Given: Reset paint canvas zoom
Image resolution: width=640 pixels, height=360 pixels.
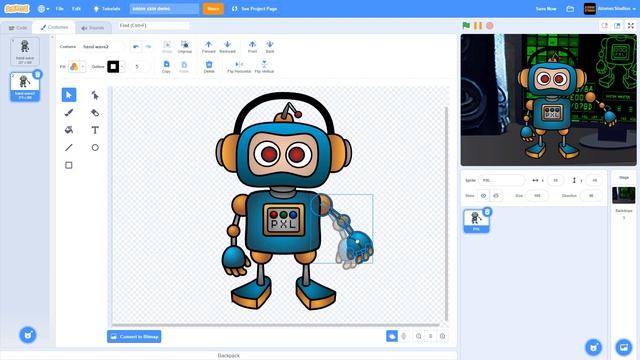Looking at the screenshot, I should (x=430, y=336).
